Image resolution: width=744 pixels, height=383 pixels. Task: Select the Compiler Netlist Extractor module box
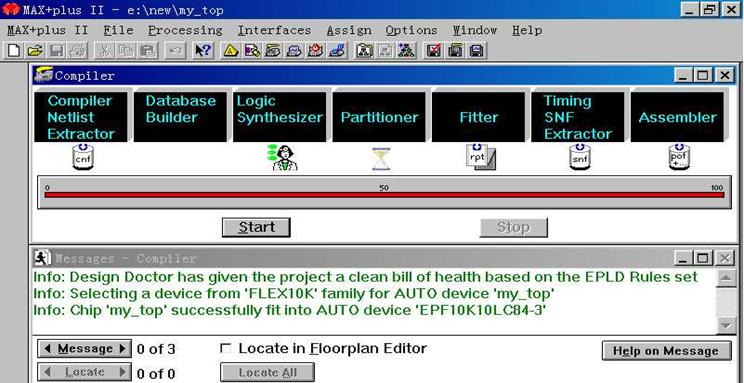[x=81, y=117]
